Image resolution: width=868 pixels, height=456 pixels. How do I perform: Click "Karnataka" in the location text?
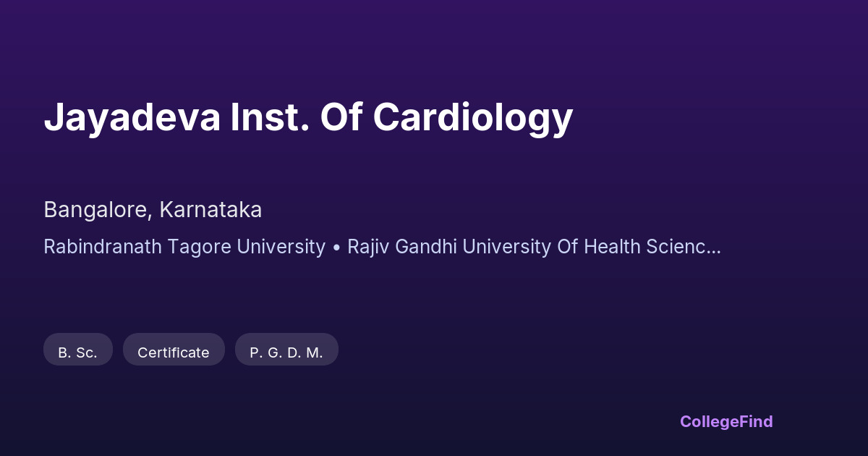point(210,210)
